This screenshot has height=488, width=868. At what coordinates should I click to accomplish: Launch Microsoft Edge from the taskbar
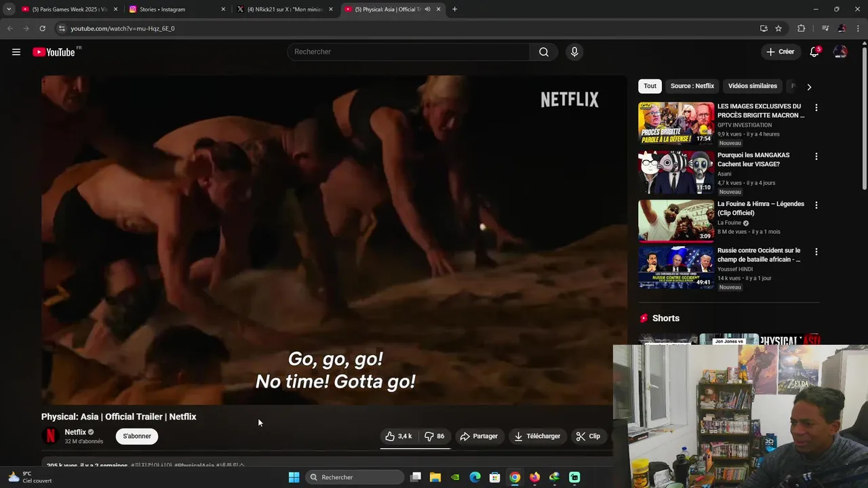[x=475, y=477]
